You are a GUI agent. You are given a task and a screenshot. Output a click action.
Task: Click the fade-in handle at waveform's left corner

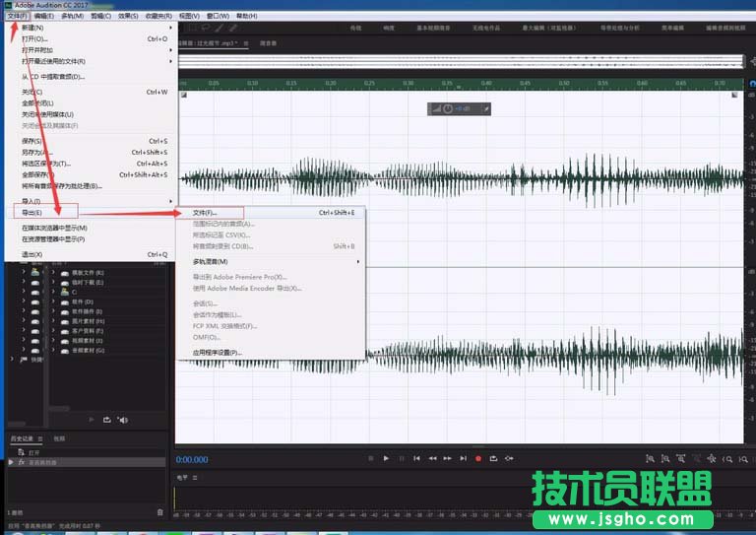pos(184,95)
